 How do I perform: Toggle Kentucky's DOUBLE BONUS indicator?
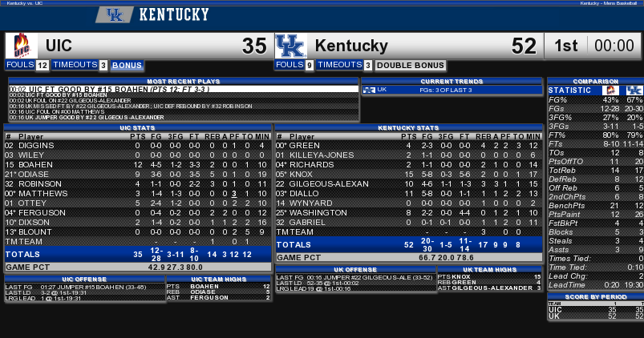[410, 65]
